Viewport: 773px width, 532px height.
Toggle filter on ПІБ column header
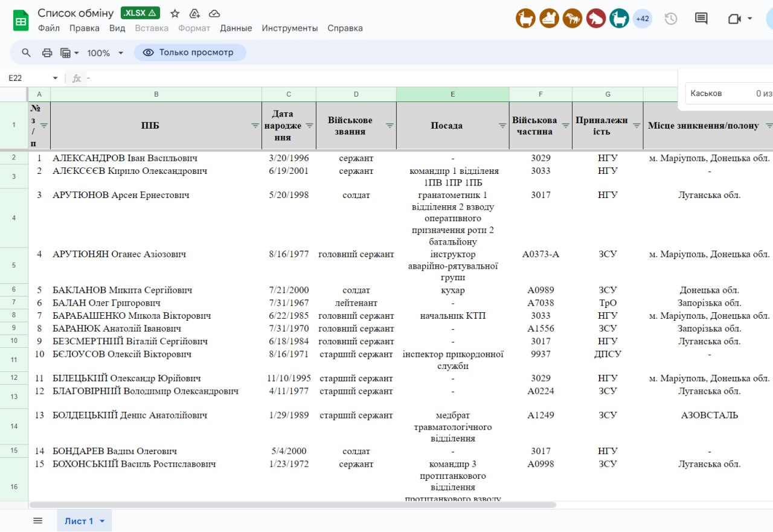[255, 126]
